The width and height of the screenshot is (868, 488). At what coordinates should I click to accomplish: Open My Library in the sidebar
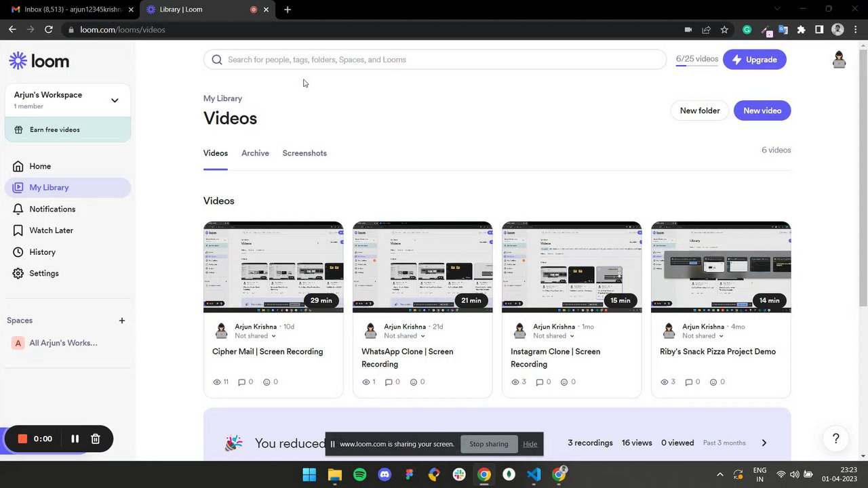[67, 188]
